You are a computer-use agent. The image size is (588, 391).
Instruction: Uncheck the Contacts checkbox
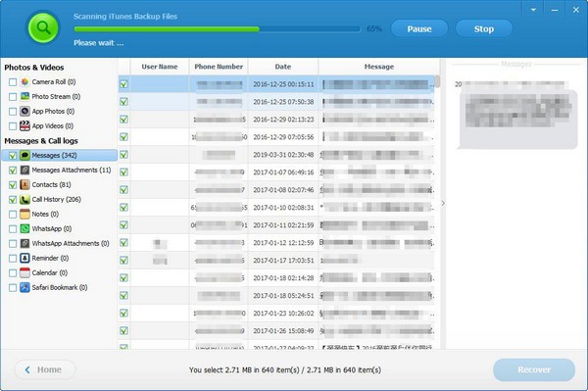pos(13,185)
